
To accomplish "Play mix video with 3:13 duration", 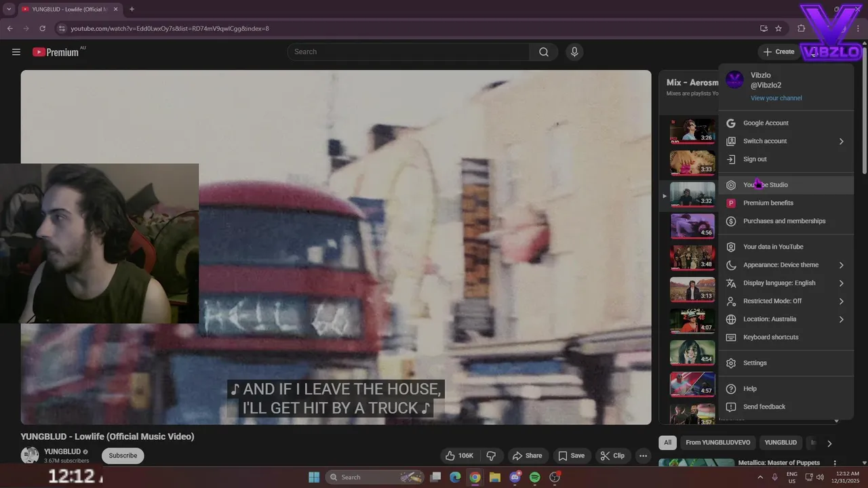I will pos(692,289).
